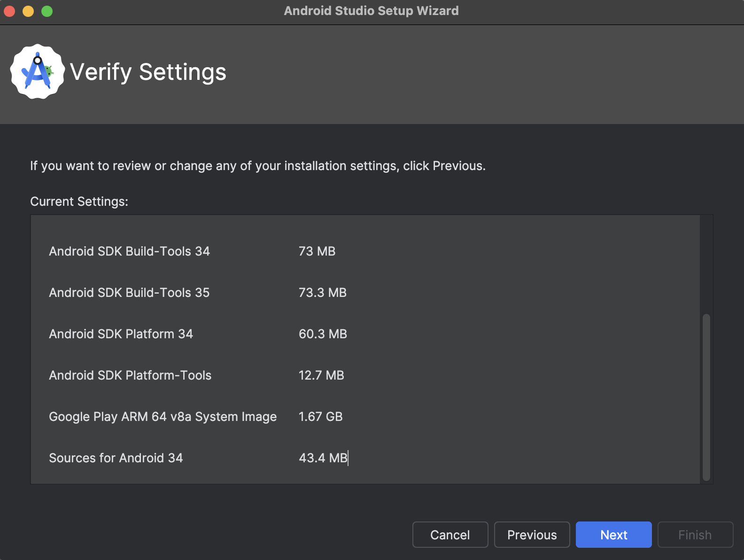Select Android SDK Platform 34 entry

pyautogui.click(x=121, y=334)
